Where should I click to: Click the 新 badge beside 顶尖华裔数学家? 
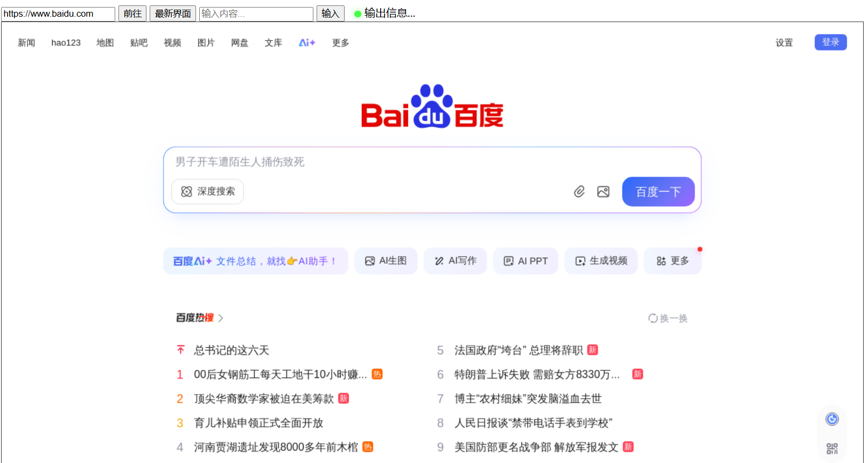pos(344,398)
